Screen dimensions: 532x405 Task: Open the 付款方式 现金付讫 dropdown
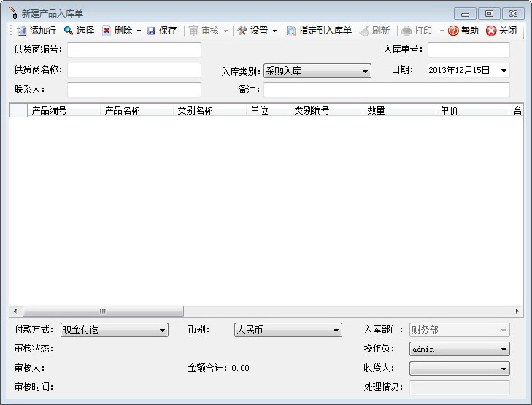tap(115, 330)
